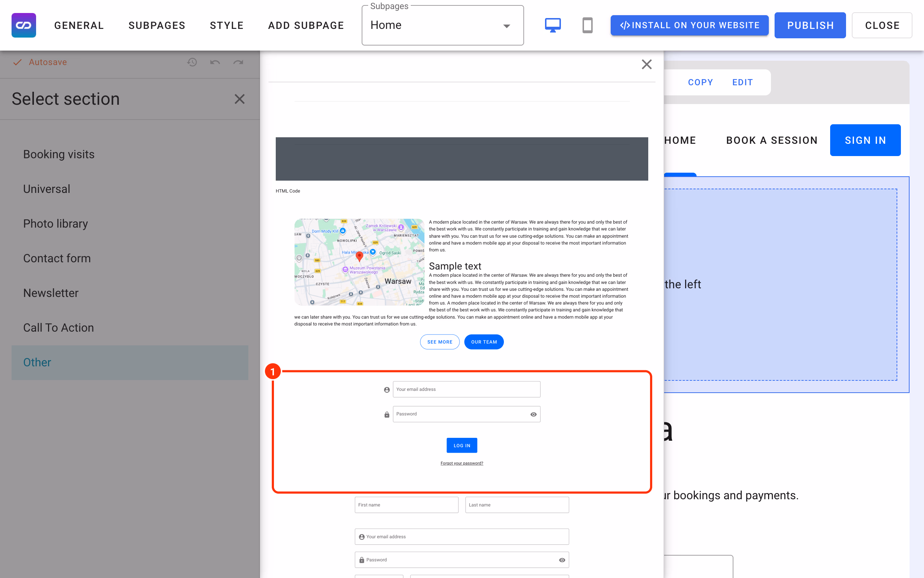This screenshot has width=924, height=578.
Task: Select Photo library section category
Action: (130, 224)
